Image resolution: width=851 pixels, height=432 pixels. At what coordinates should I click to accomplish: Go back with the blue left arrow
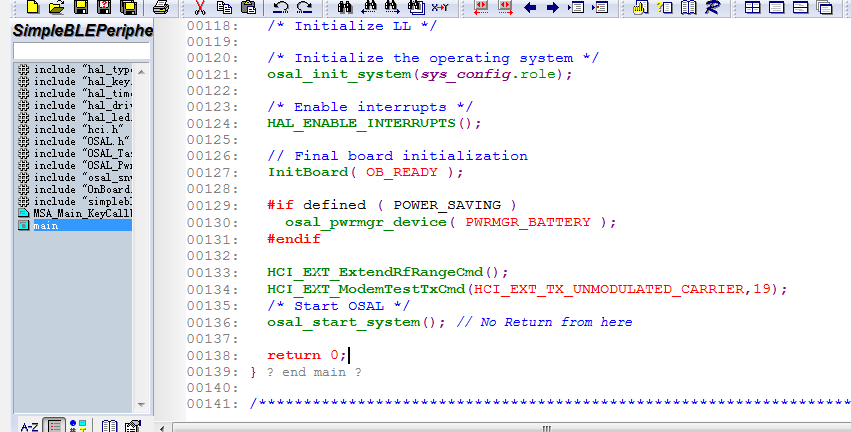click(x=530, y=7)
